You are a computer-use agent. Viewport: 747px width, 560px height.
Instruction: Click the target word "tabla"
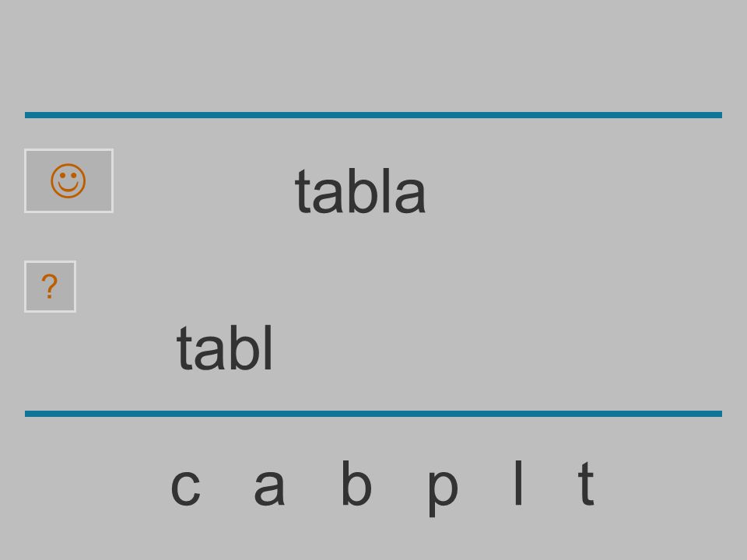point(360,191)
